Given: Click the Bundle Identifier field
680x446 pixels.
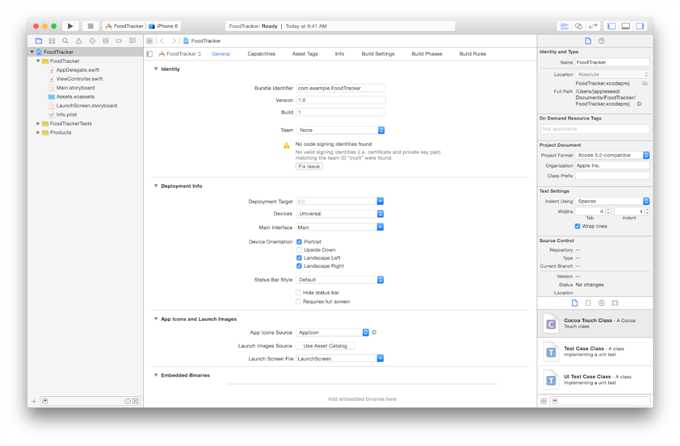Looking at the screenshot, I should [x=340, y=88].
